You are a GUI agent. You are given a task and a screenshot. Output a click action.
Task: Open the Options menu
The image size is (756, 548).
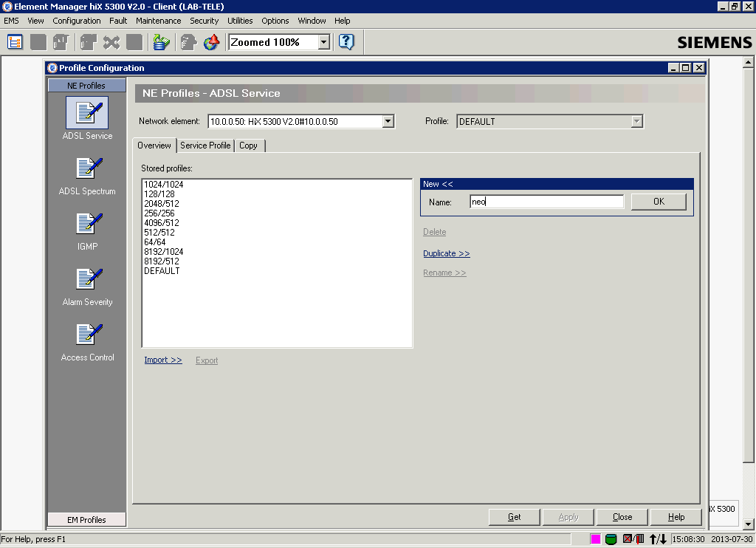tap(275, 21)
